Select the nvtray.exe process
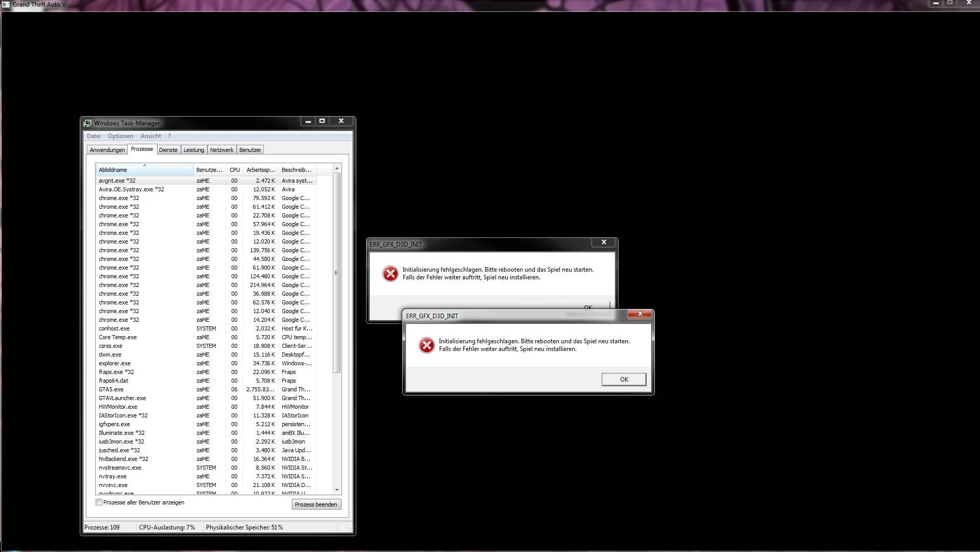Image resolution: width=980 pixels, height=552 pixels. pos(206,476)
